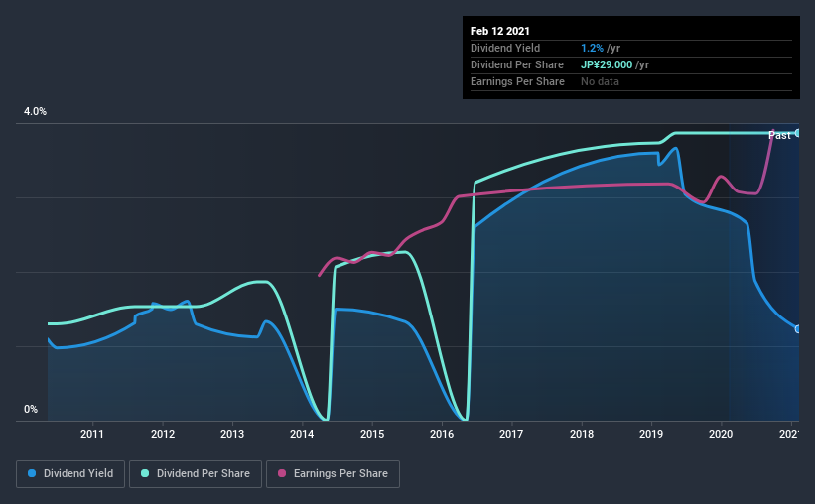The width and height of the screenshot is (815, 504).
Task: Click the teal Dividend Per Share legend dot
Action: (x=145, y=473)
